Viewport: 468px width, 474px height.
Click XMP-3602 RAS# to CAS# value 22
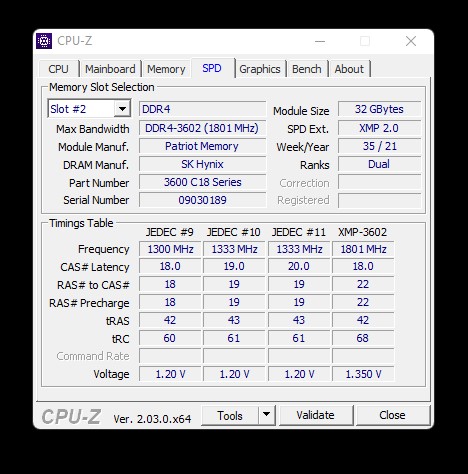(x=363, y=284)
